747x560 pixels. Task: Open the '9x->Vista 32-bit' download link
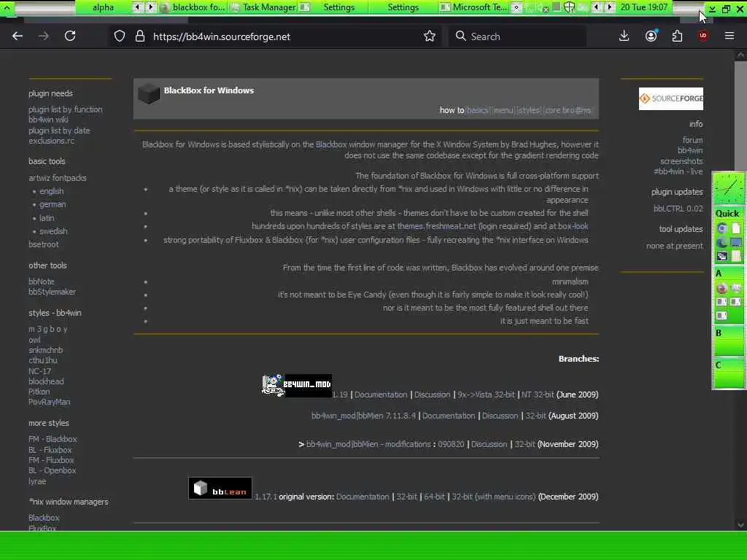486,394
